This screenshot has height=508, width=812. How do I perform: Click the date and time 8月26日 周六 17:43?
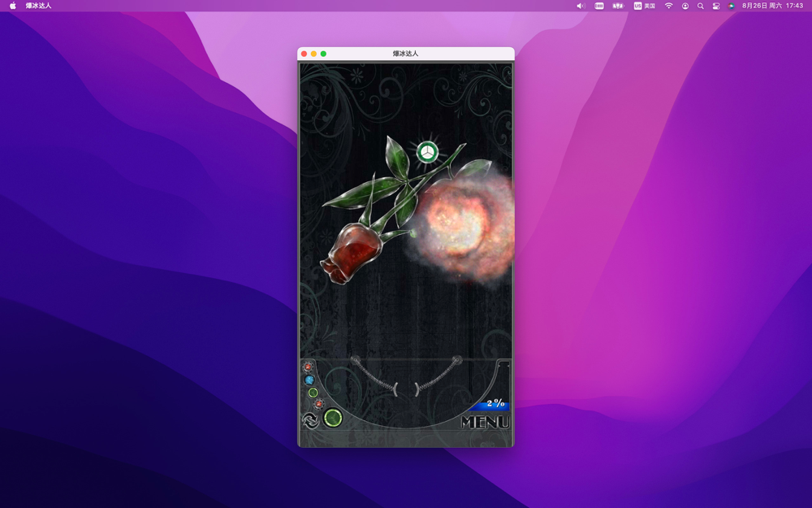coord(773,6)
